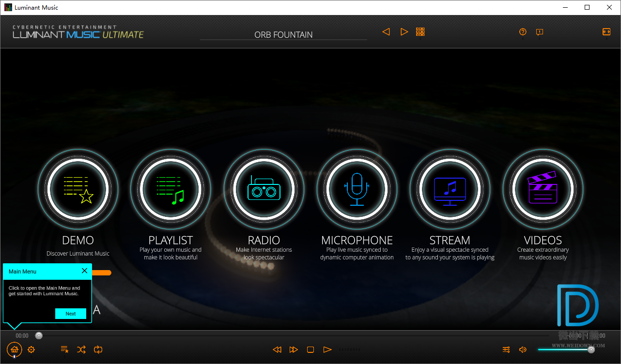Image resolution: width=621 pixels, height=364 pixels.
Task: Go to previous scene with left arrow
Action: pyautogui.click(x=386, y=32)
